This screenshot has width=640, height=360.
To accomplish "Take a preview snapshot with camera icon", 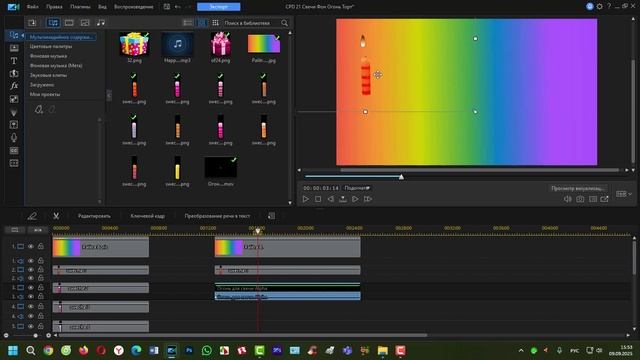I will (580, 199).
